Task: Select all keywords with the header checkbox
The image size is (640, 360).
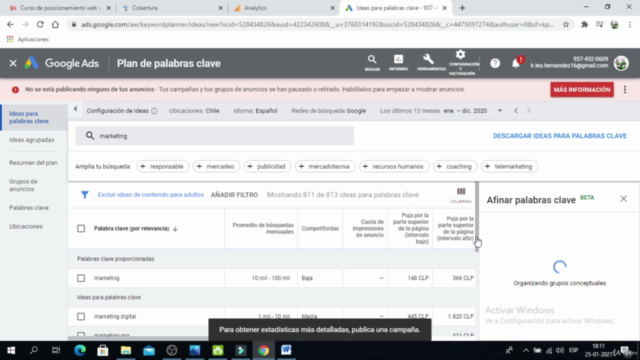Action: [81, 229]
